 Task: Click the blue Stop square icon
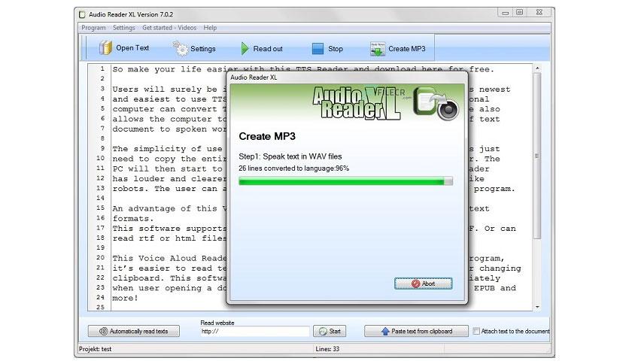(318, 48)
